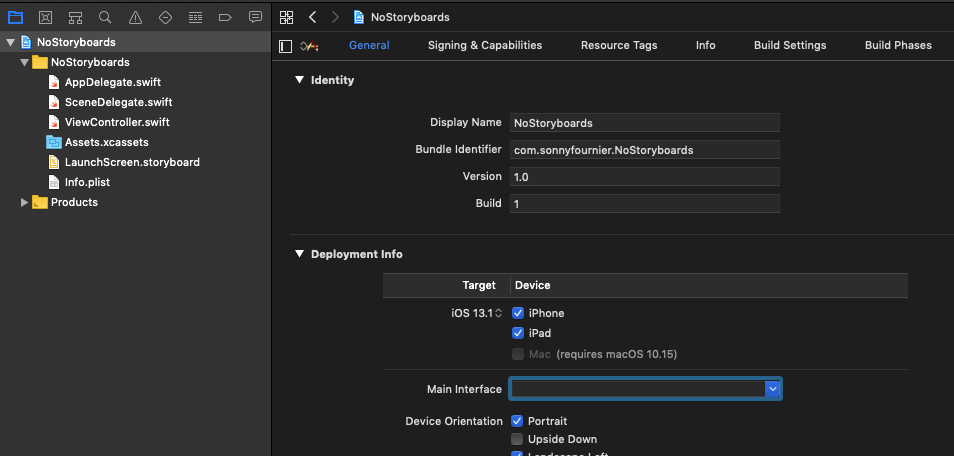Image resolution: width=954 pixels, height=456 pixels.
Task: Uncheck the iPad device checkbox
Action: (518, 333)
